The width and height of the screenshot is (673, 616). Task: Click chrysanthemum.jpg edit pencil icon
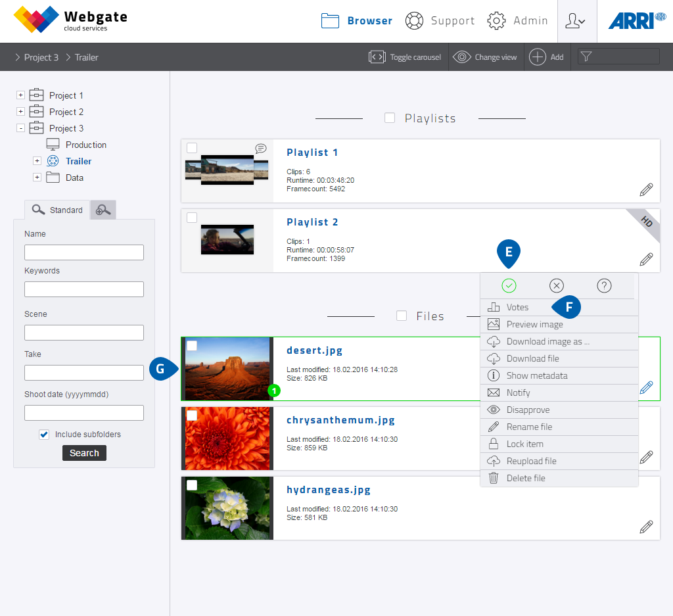click(x=646, y=457)
